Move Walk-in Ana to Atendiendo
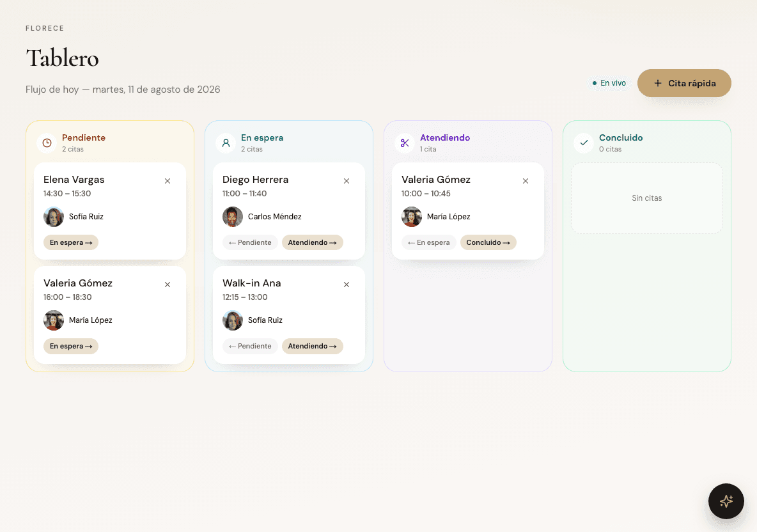 [x=313, y=346]
